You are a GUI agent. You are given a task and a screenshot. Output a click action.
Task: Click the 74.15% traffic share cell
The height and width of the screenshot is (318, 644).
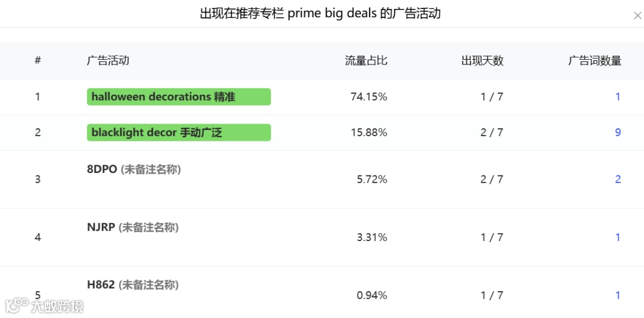coord(369,97)
